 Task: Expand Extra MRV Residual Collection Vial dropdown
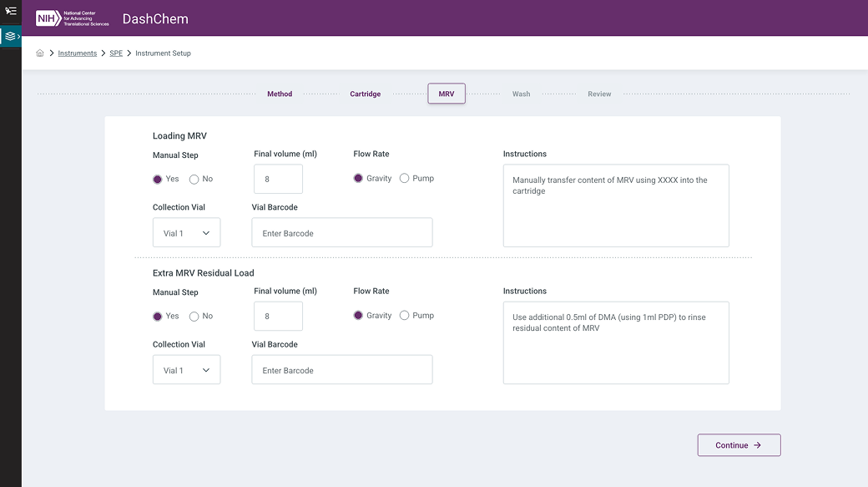tap(186, 370)
